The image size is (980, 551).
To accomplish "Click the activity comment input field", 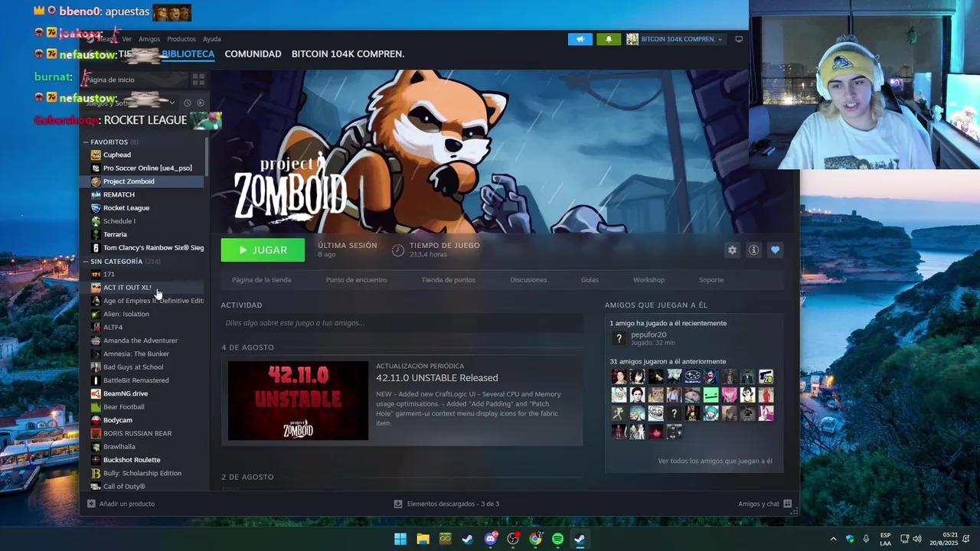I will pos(402,323).
